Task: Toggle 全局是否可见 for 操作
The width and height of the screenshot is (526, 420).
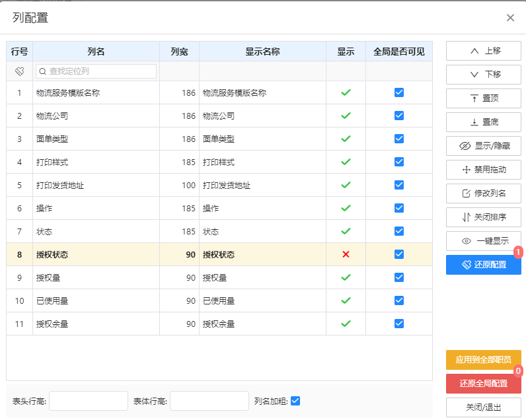Action: [399, 208]
